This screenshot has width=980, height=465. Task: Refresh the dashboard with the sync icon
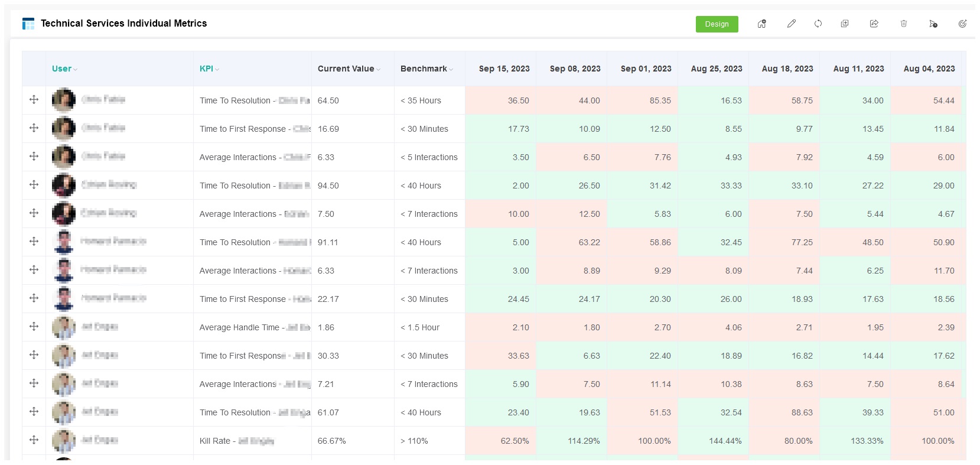818,24
